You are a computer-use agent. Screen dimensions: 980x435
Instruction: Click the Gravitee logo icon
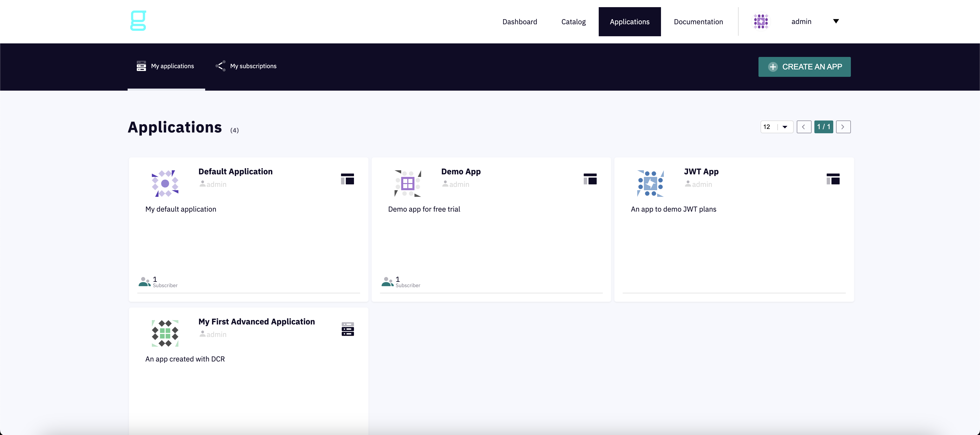pyautogui.click(x=138, y=21)
